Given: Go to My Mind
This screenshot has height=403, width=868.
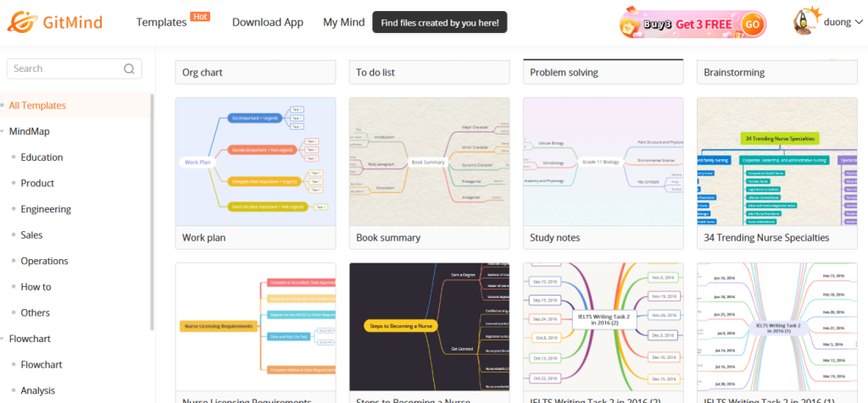Looking at the screenshot, I should [344, 22].
